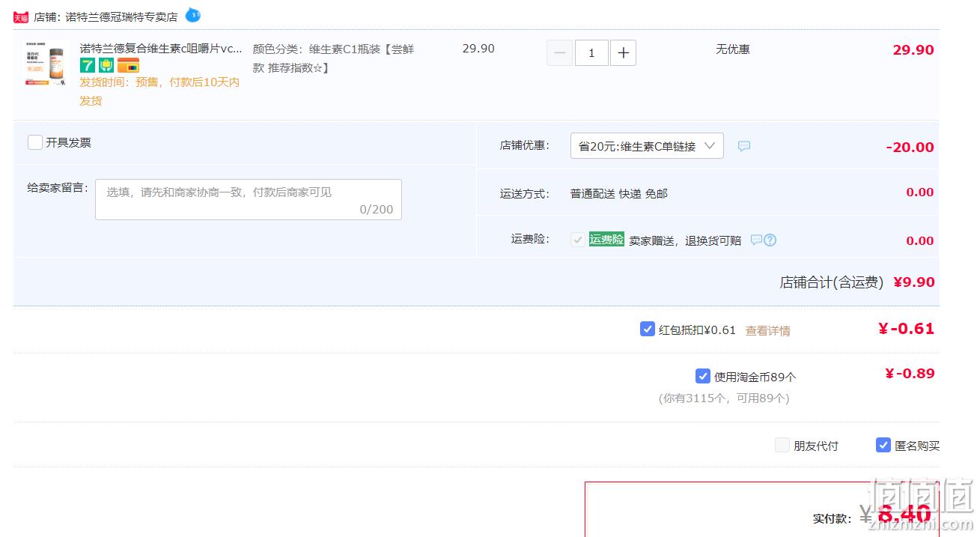980x537 pixels.
Task: Click the green 运费险 badge
Action: pos(606,239)
